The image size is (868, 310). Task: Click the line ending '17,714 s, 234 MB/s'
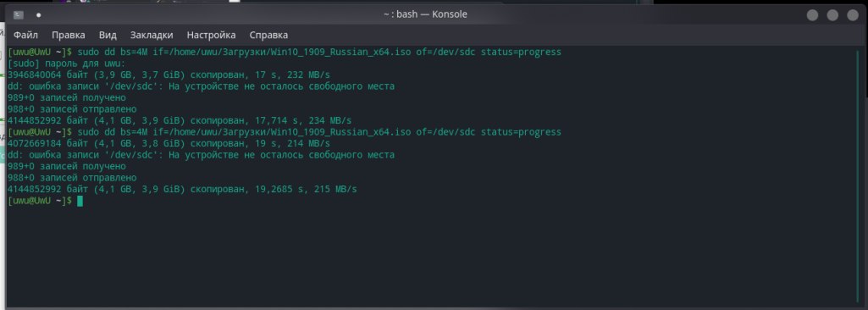pos(180,120)
